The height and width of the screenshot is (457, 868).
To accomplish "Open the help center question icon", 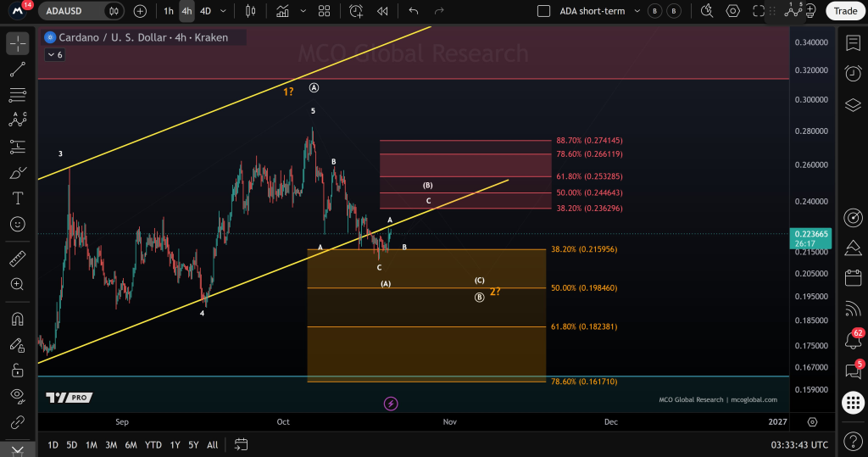I will (x=853, y=442).
